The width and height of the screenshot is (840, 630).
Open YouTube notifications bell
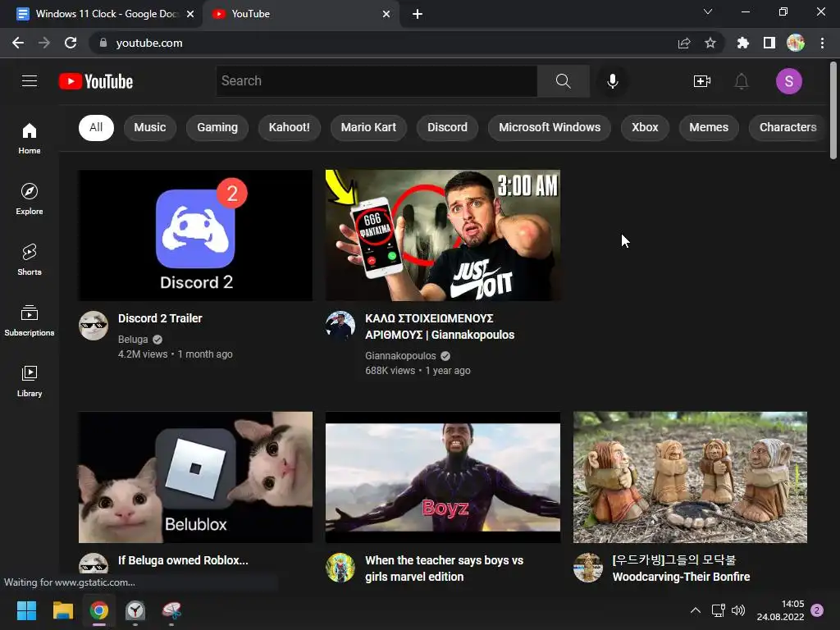[742, 81]
